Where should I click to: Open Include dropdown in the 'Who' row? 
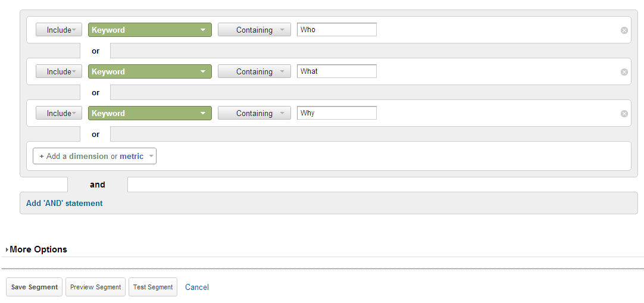coord(59,30)
